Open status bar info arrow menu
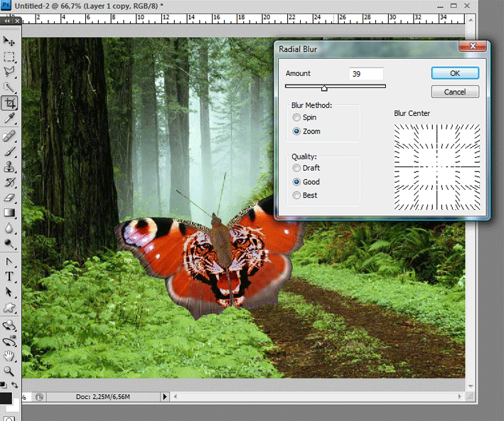Viewport: 504px width, 421px height. point(165,397)
